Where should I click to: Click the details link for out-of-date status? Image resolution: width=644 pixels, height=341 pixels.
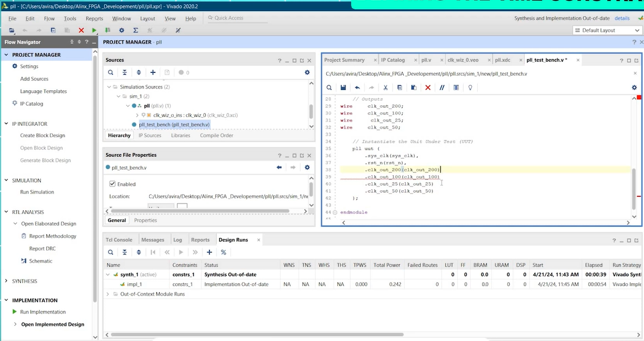pos(622,18)
